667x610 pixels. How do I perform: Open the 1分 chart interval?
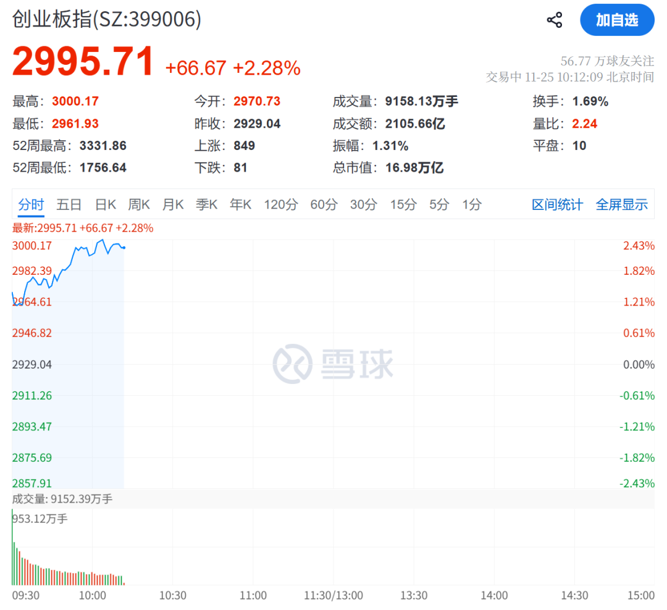click(x=472, y=205)
